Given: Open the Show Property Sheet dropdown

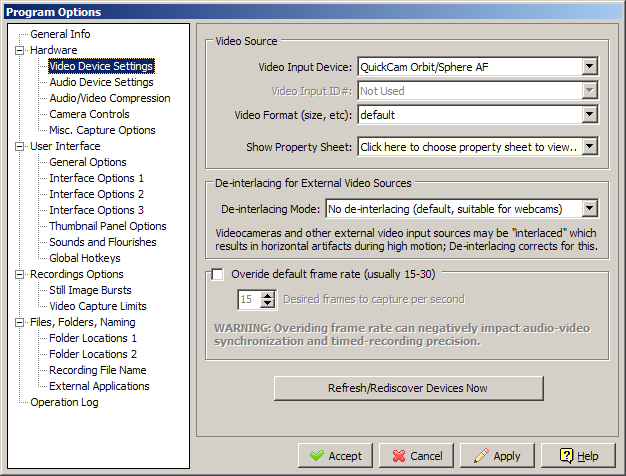Looking at the screenshot, I should point(589,147).
